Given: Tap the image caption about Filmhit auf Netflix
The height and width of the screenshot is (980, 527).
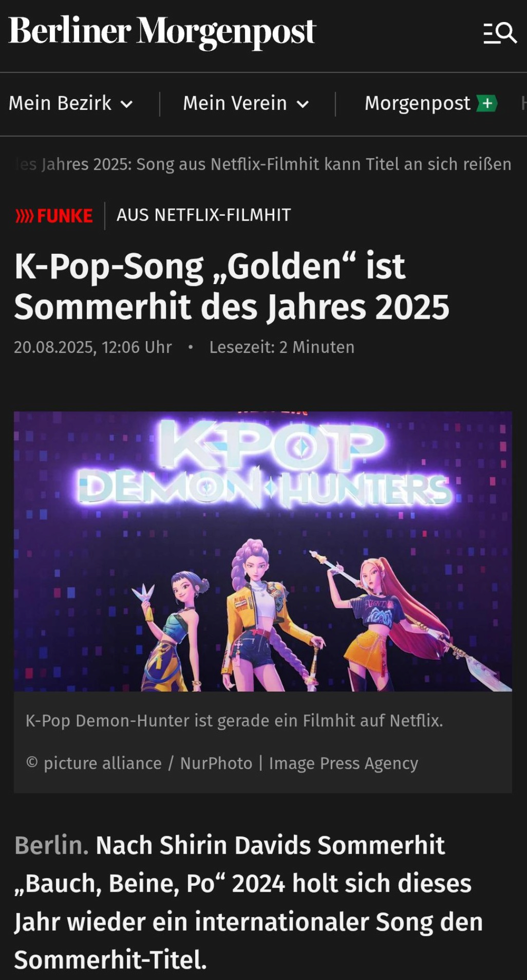Looking at the screenshot, I should (x=234, y=721).
